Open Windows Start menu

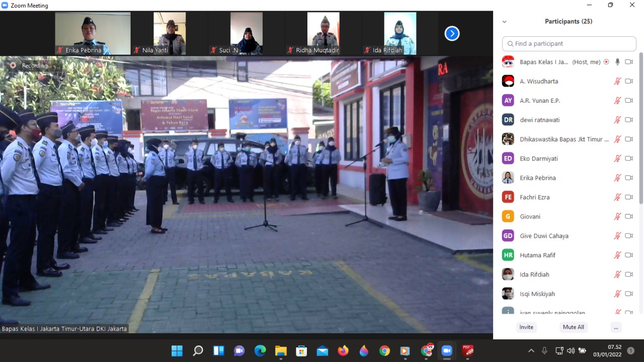coord(177,351)
